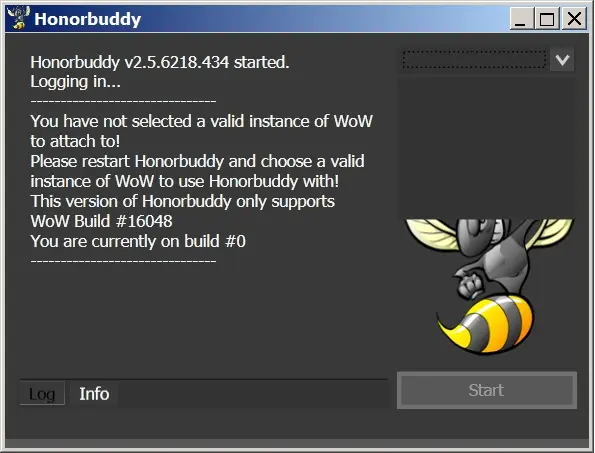This screenshot has height=453, width=595.
Task: Click the Honorbuddy bee icon in title bar
Action: click(19, 18)
